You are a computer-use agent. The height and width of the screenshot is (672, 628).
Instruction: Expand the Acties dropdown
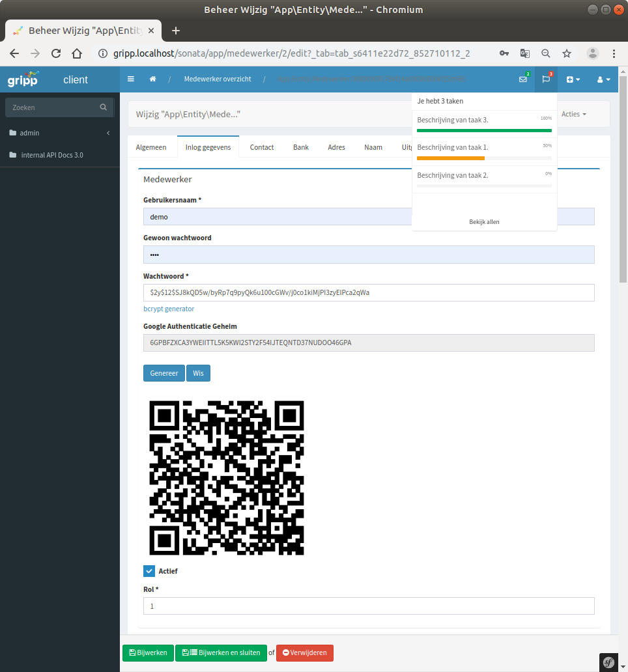pos(573,114)
